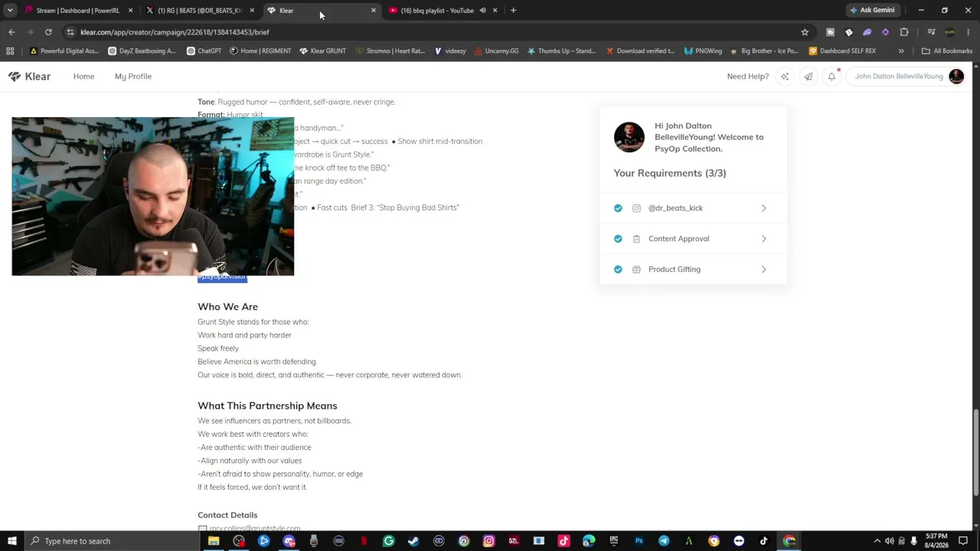Go to the Klear Home page

point(83,77)
